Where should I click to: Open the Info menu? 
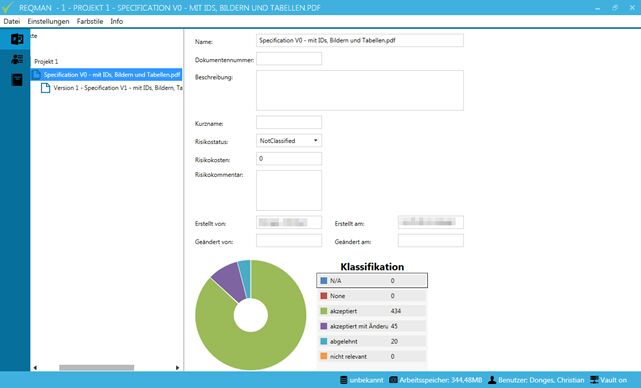[x=117, y=21]
